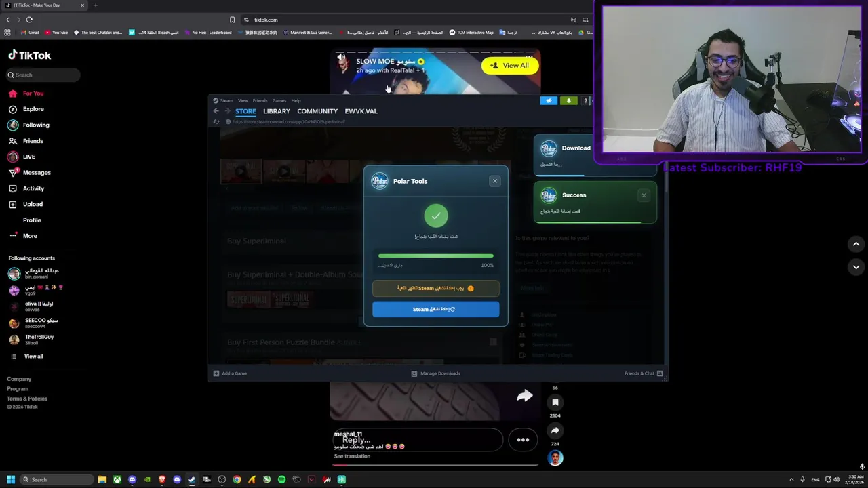The image size is (868, 488).
Task: Open the creator avatar below share count
Action: (555, 459)
